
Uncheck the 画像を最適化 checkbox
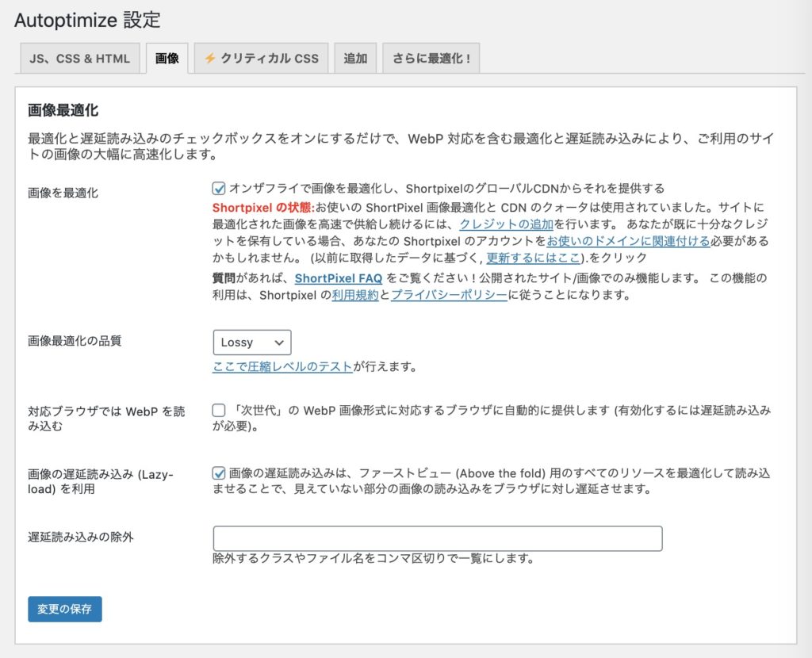[218, 189]
